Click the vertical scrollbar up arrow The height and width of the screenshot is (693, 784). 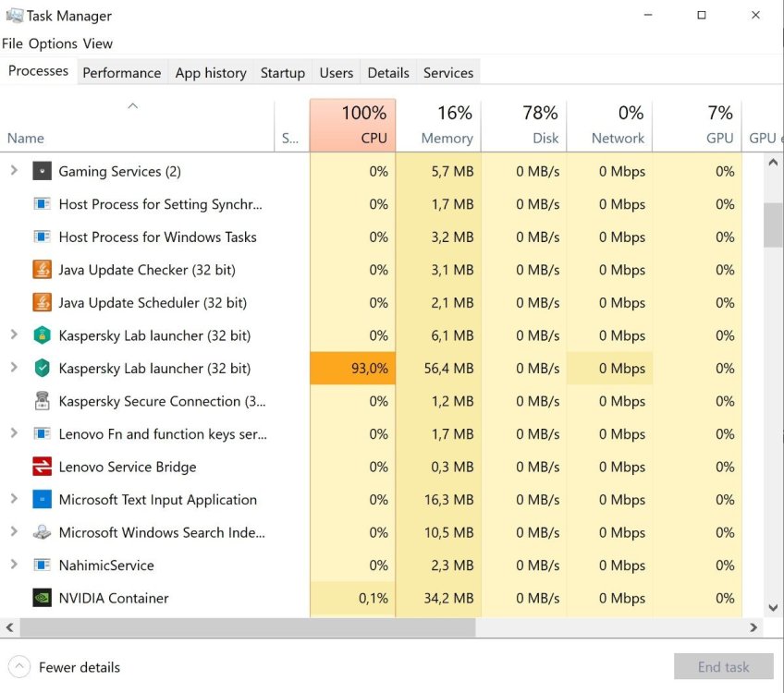click(773, 163)
